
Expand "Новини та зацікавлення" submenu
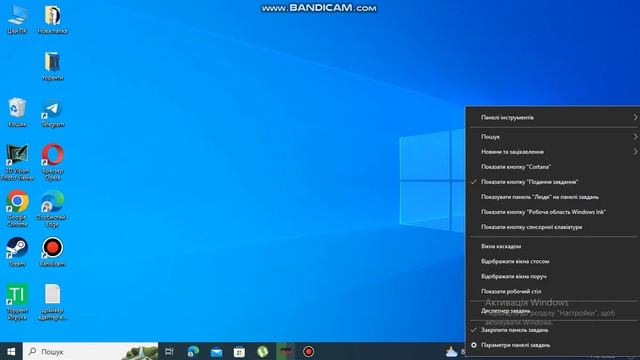pos(553,152)
